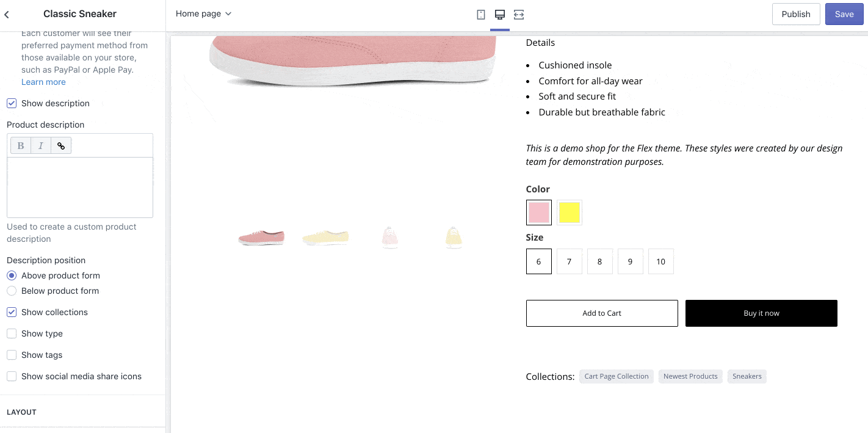
Task: Switch to fullscreen width preview icon
Action: 519,14
